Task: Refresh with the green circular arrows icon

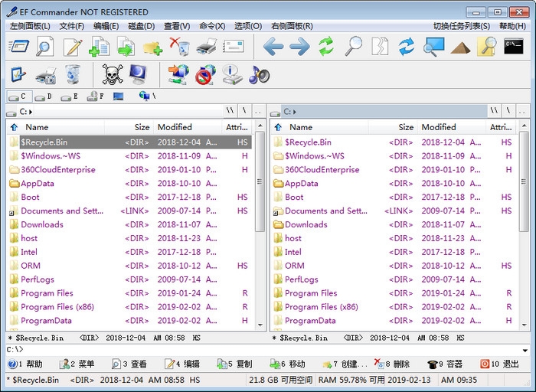Action: (x=326, y=46)
